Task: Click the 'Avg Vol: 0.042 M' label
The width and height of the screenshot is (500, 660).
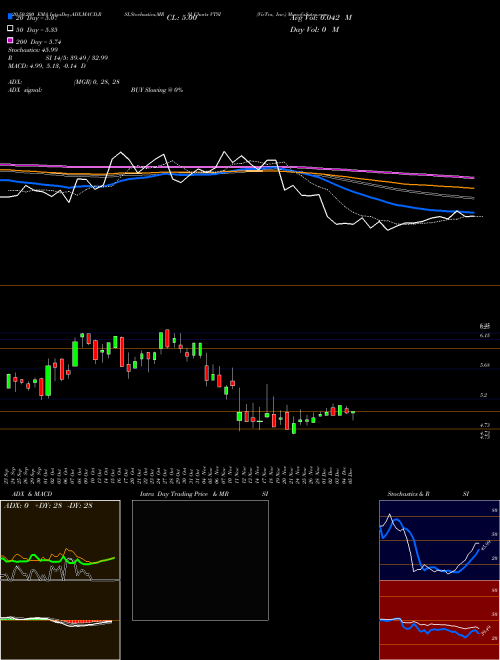Action: pyautogui.click(x=321, y=18)
